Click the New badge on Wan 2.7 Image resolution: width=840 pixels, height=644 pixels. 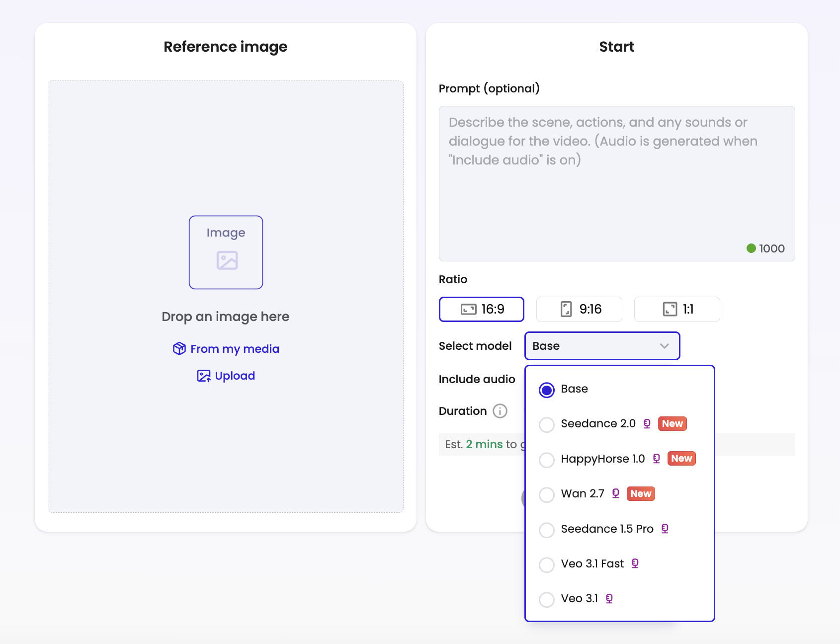tap(641, 493)
